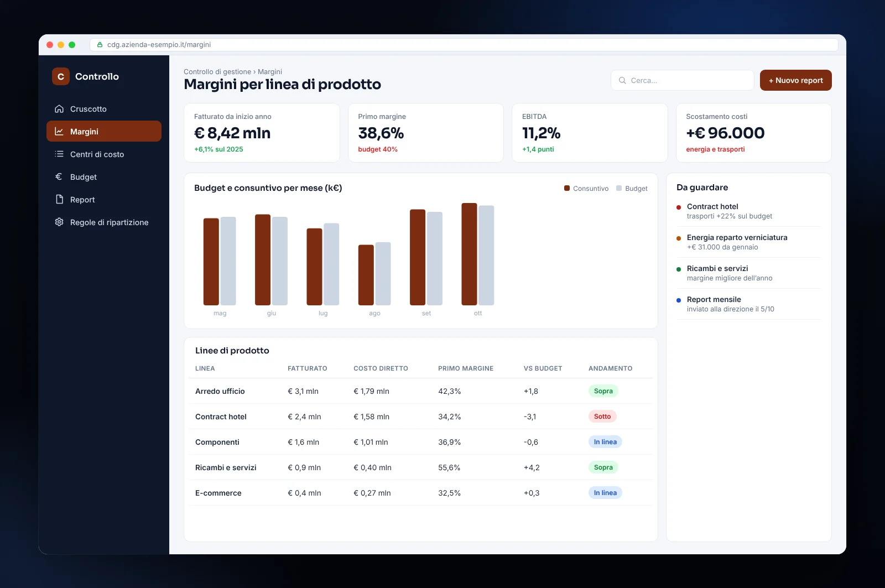Click the Budget legend swatch
The height and width of the screenshot is (588, 885).
click(x=619, y=188)
